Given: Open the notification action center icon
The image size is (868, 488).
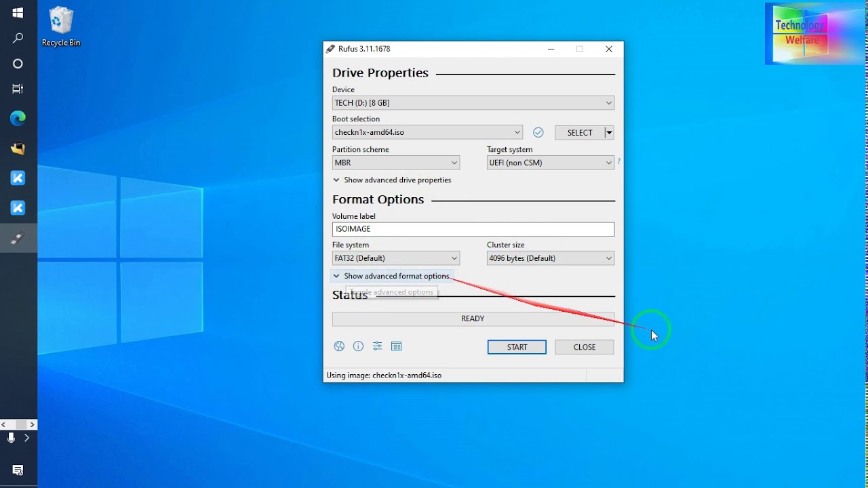Looking at the screenshot, I should [18, 470].
